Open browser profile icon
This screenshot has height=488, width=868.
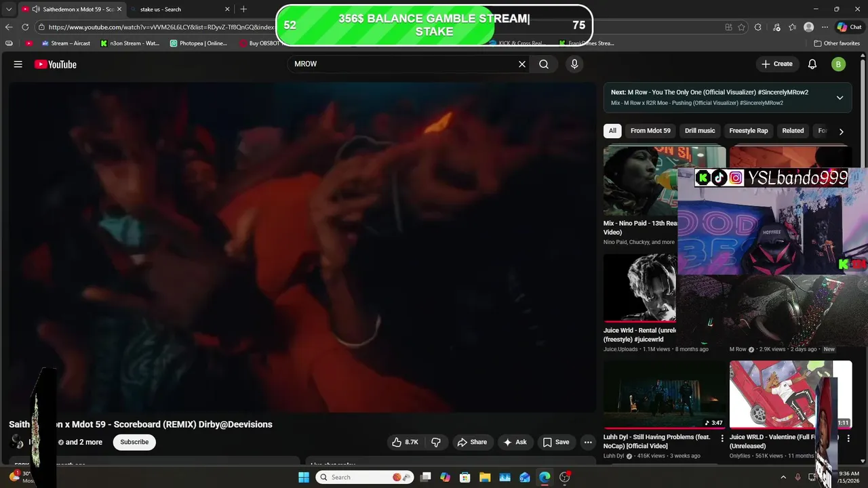(808, 27)
